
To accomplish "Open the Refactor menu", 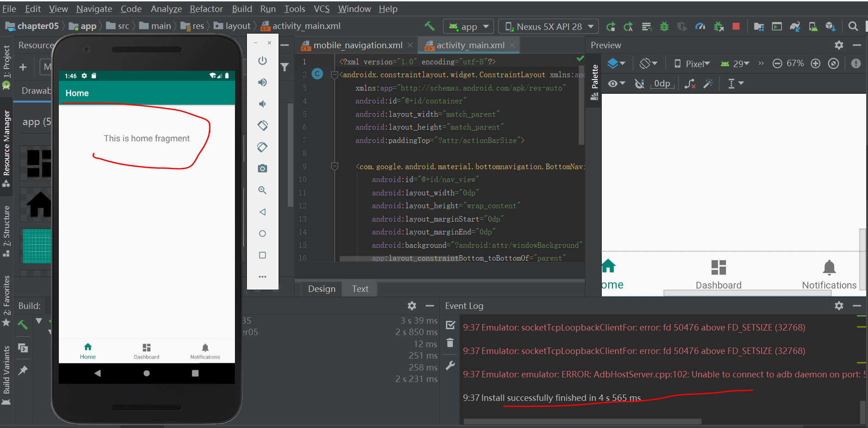I will coord(206,9).
